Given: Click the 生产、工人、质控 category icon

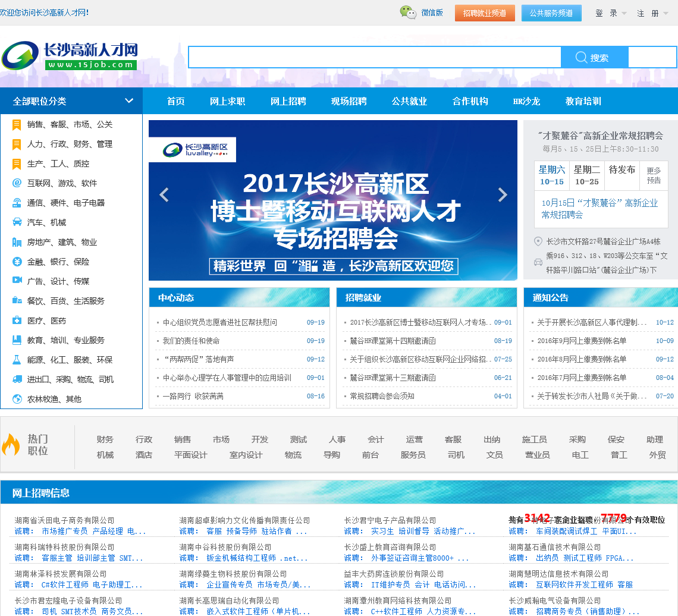Looking at the screenshot, I should pyautogui.click(x=17, y=164).
